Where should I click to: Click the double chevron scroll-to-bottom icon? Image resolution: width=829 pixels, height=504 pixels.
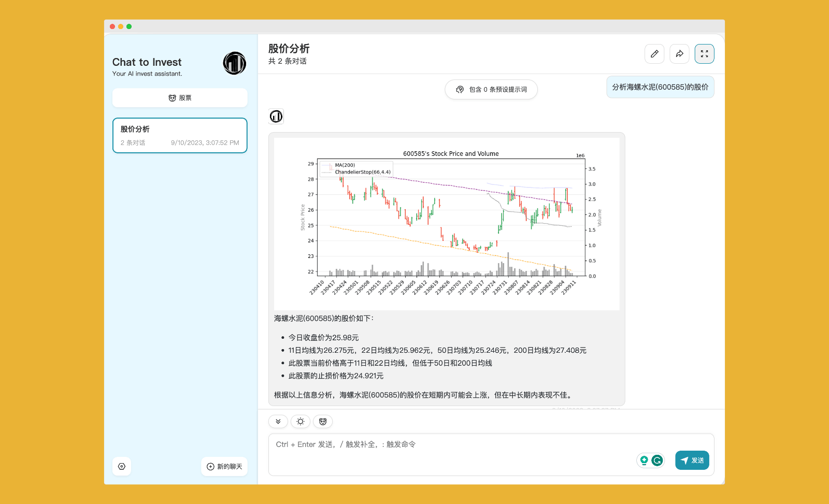[x=278, y=422]
